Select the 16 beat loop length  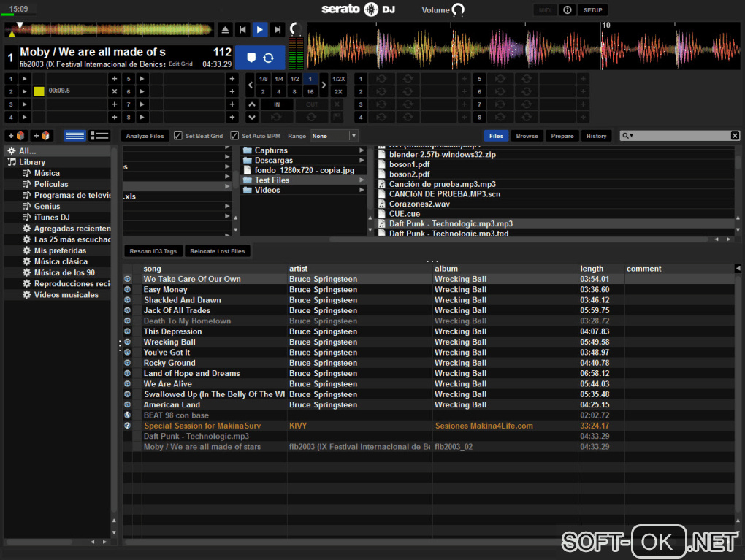click(x=310, y=92)
